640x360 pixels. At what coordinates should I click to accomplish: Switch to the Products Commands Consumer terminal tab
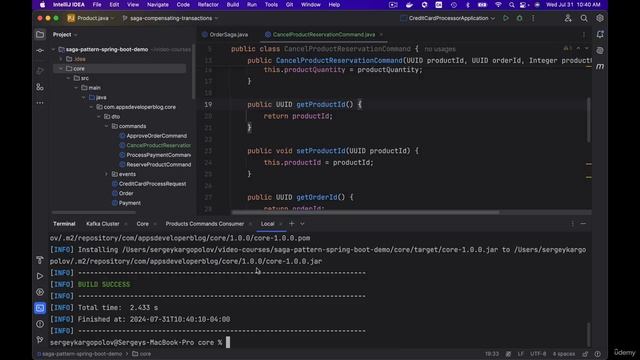tap(204, 224)
